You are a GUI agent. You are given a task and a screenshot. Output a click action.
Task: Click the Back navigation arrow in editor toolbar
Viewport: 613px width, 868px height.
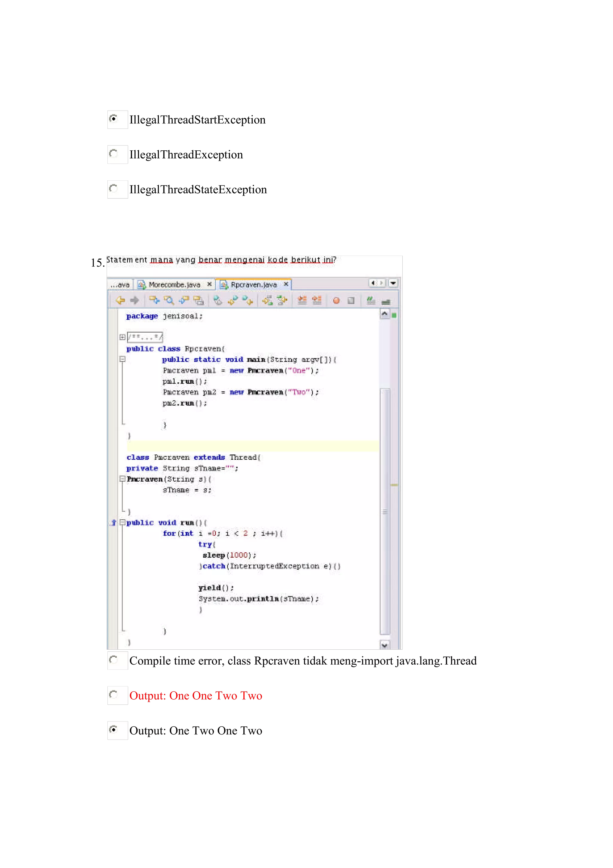tap(121, 300)
